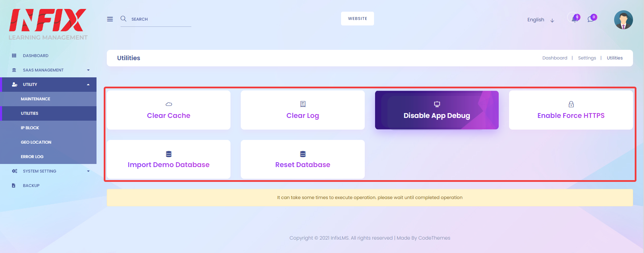Screen dimensions: 644x253
Task: Select Import Demo Database card
Action: coord(169,159)
